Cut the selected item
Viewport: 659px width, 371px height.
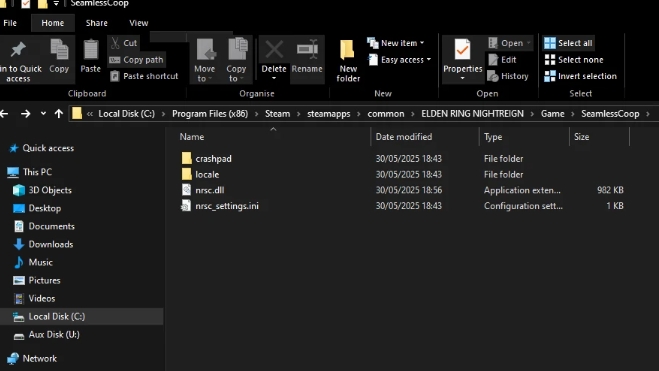click(x=124, y=43)
